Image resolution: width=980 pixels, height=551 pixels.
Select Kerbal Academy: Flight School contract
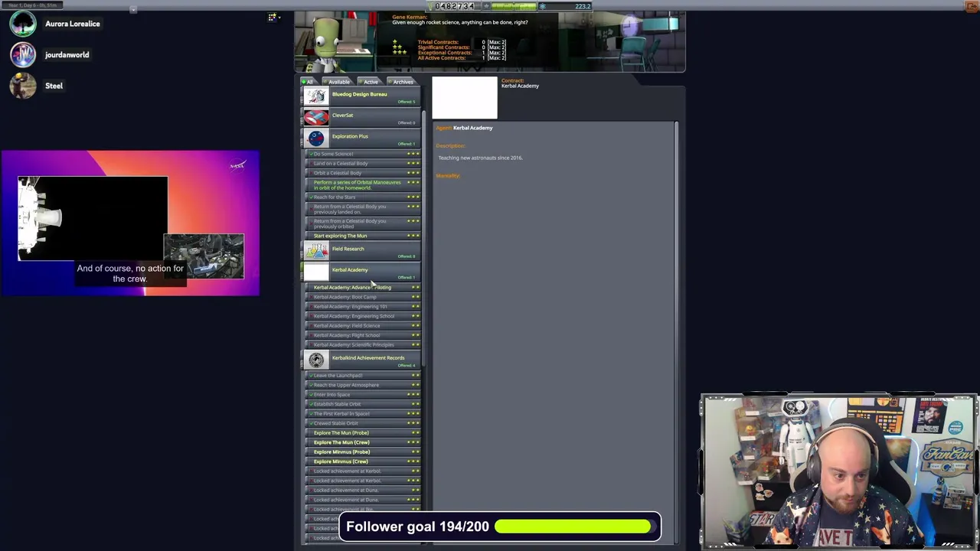coord(364,335)
